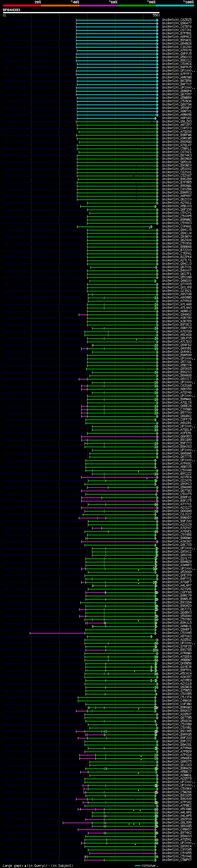Click the red ~20% identity legend bar
The image size is (197, 868).
click(22, 6)
